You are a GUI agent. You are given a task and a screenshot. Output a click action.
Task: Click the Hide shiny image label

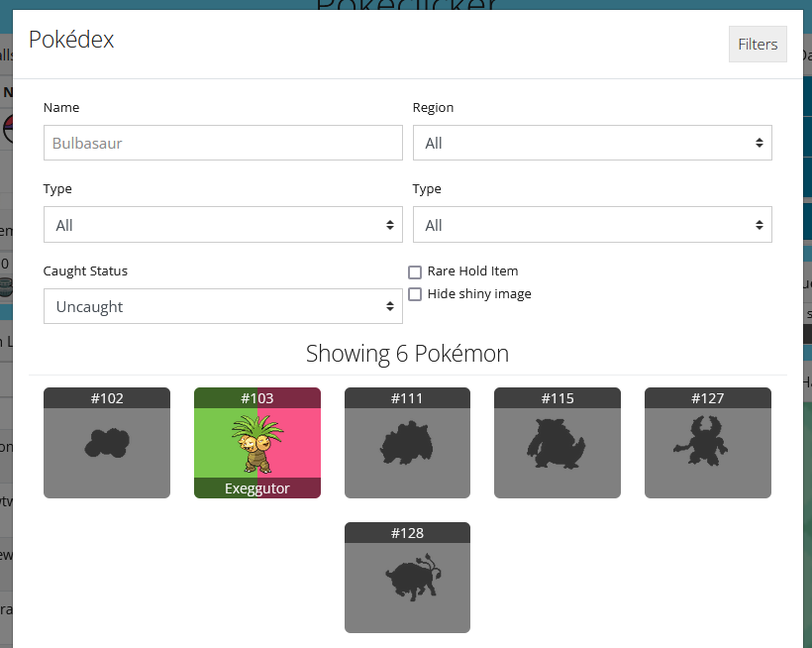pos(479,293)
